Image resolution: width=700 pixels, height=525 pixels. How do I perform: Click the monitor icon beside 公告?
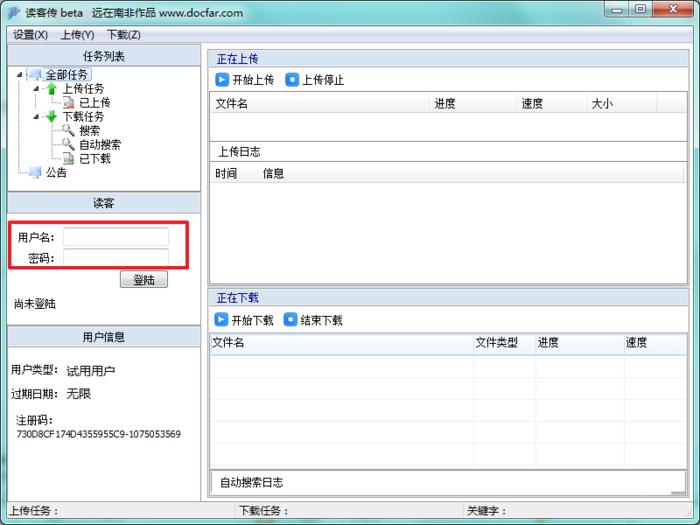[35, 172]
